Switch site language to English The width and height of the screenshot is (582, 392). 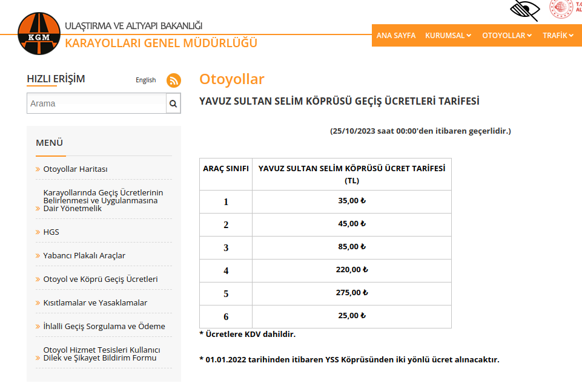tap(145, 80)
